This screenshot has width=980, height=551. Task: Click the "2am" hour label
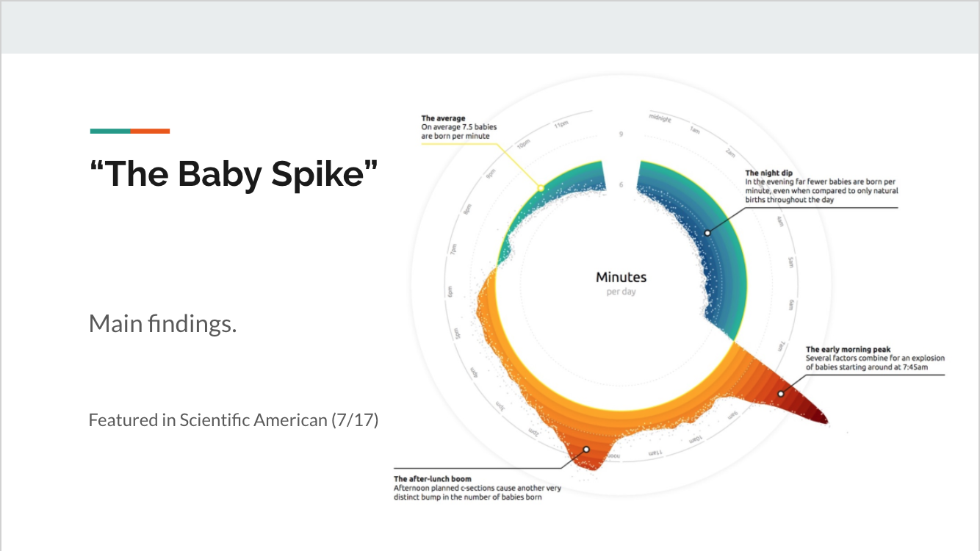pos(730,153)
